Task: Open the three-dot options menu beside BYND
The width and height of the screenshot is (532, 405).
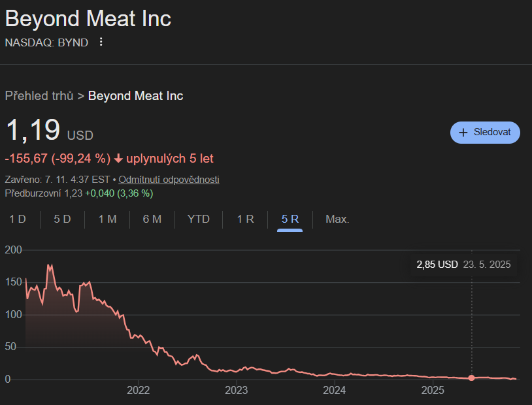Action: (x=101, y=42)
